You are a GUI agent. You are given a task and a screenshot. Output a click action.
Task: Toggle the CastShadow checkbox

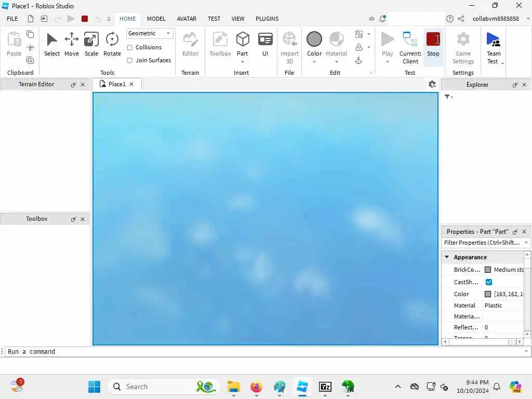pyautogui.click(x=489, y=282)
